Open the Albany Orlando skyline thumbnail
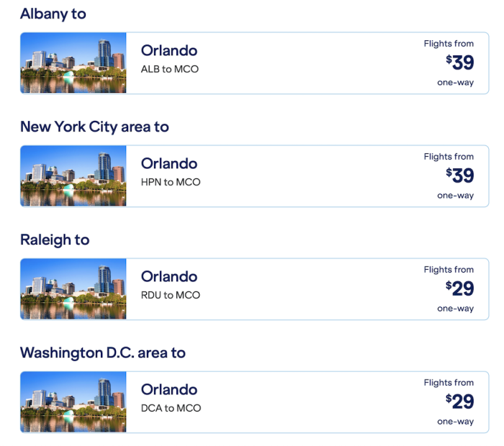The width and height of the screenshot is (504, 446). [x=73, y=63]
